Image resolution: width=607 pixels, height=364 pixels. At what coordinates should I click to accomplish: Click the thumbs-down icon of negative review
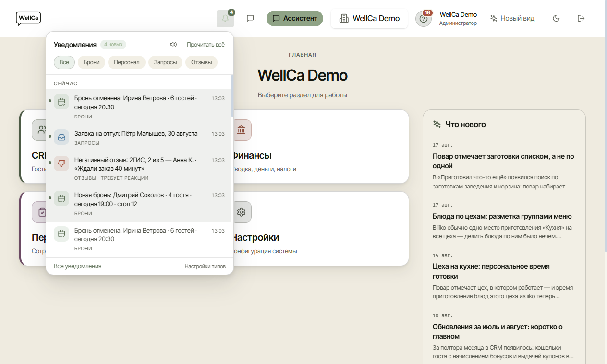61,164
